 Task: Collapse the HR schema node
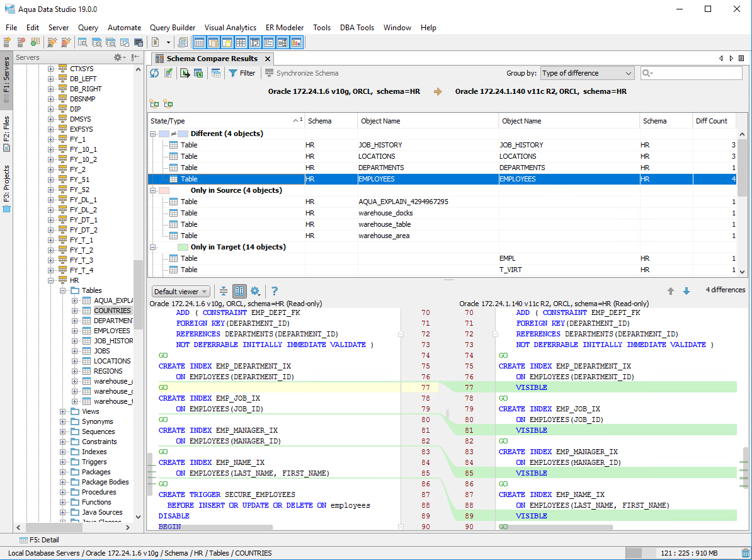click(51, 280)
